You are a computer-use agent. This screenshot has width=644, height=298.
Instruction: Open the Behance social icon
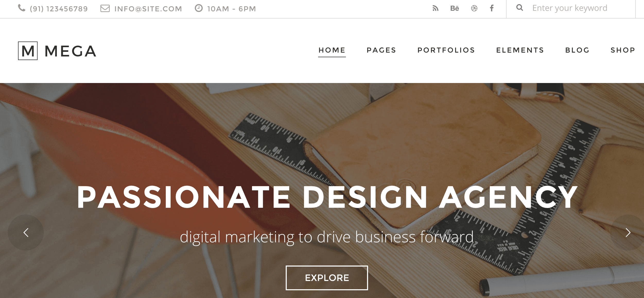455,9
